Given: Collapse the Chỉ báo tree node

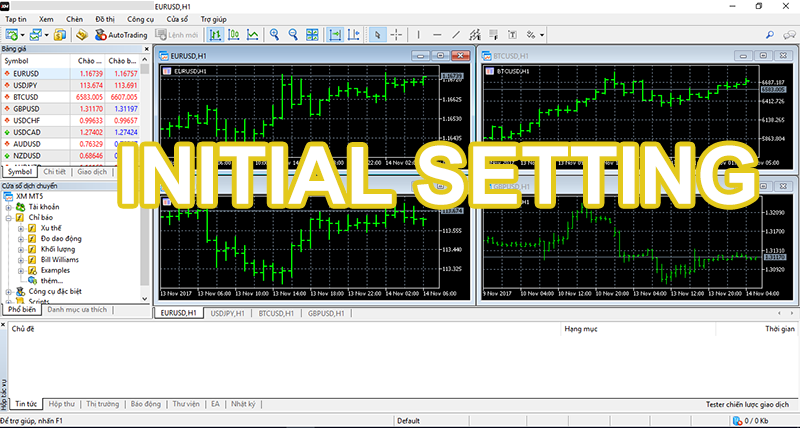Looking at the screenshot, I should 8,218.
